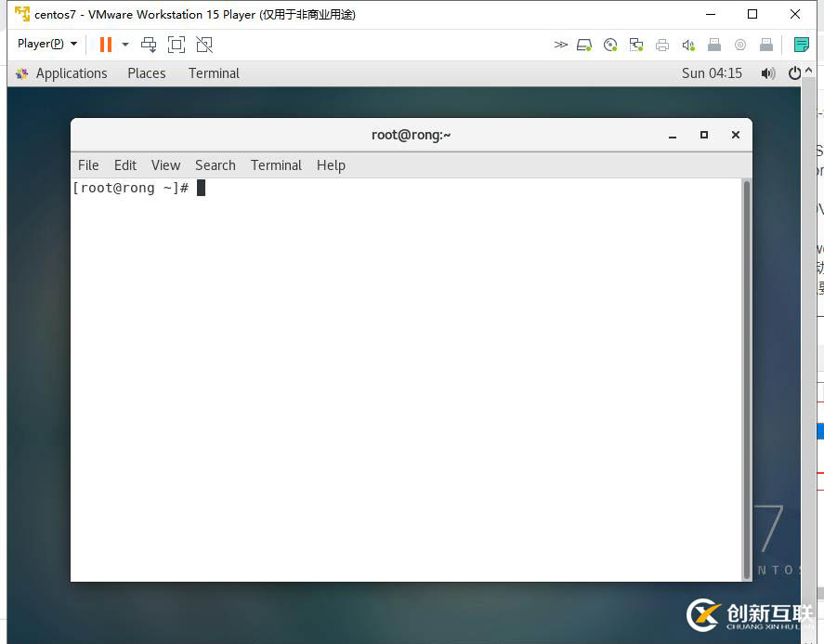Open VMware message log note icon
824x644 pixels.
click(801, 45)
